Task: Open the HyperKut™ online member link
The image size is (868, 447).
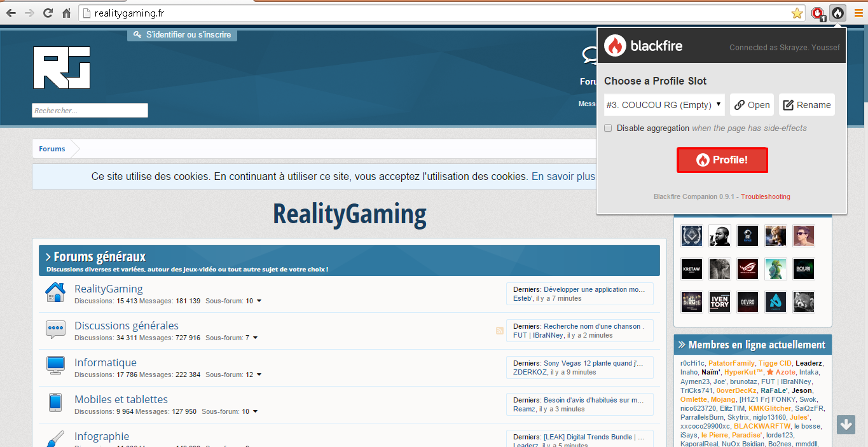Action: pyautogui.click(x=743, y=372)
